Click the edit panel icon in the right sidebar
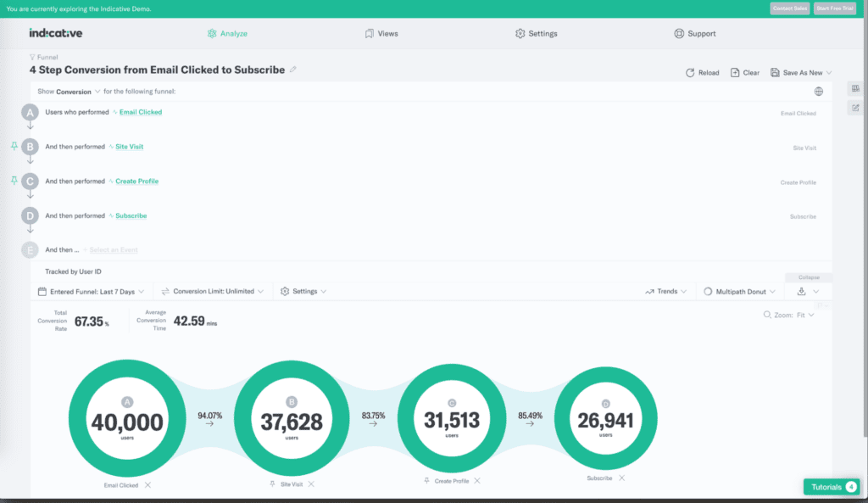 pyautogui.click(x=855, y=107)
